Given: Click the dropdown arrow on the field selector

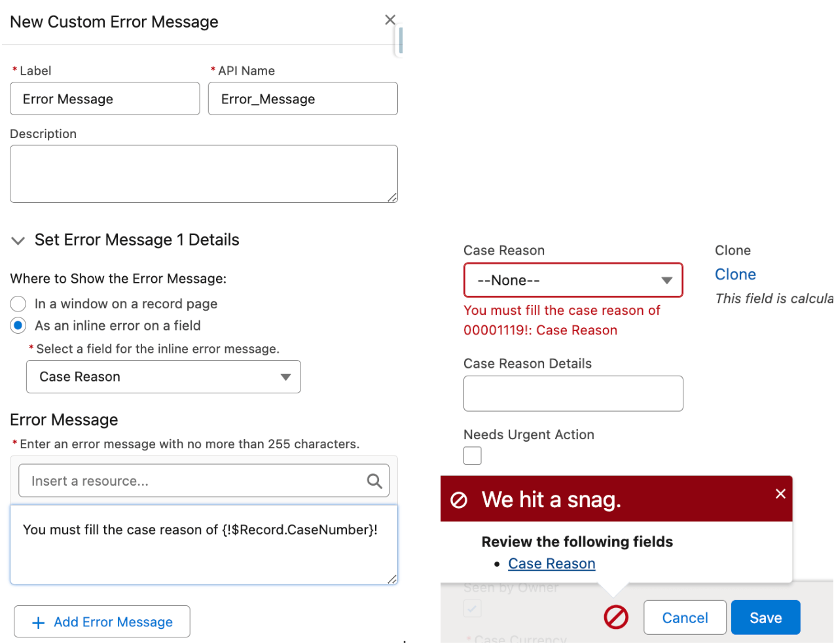Looking at the screenshot, I should pyautogui.click(x=285, y=377).
